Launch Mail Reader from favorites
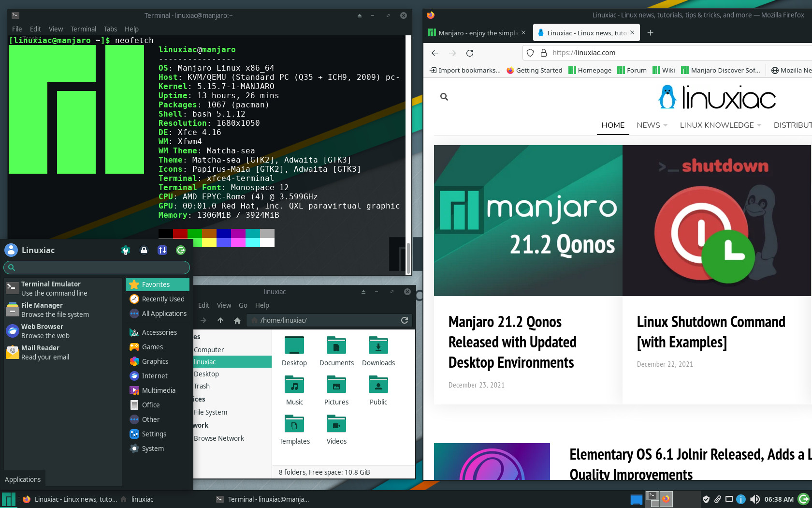Screen dimensions: 812x508 [x=62, y=352]
